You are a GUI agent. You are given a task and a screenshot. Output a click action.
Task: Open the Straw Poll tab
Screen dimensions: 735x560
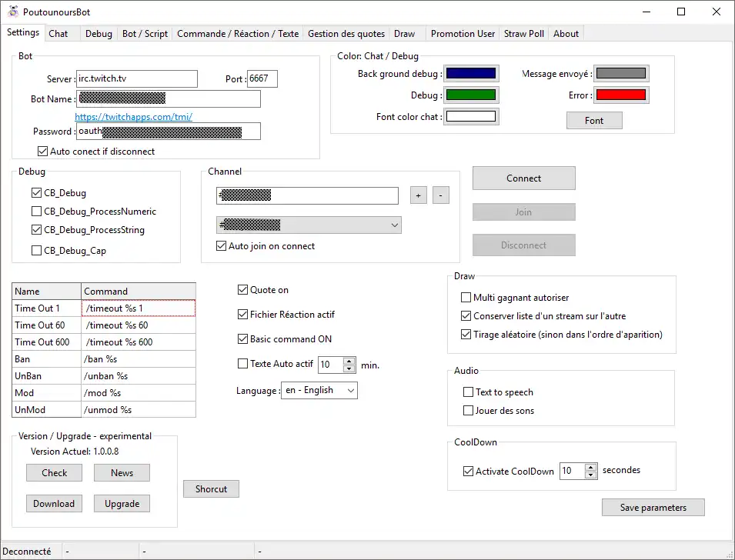coord(523,34)
